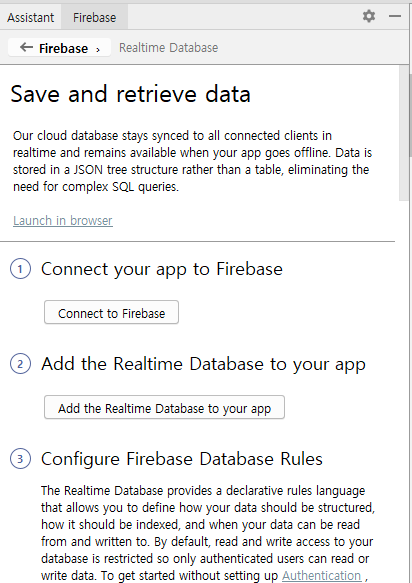
Task: Click the vertical scrollbar thumb
Action: click(404, 133)
